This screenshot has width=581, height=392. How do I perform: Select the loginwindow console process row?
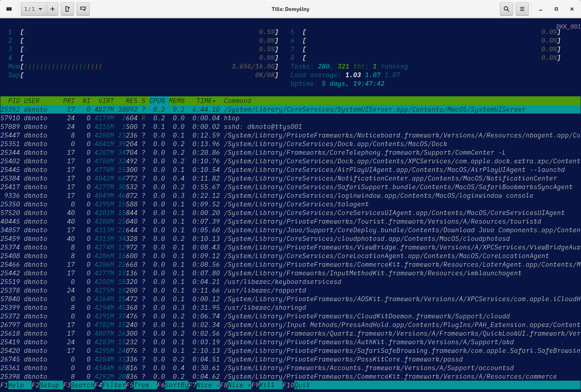click(290, 195)
